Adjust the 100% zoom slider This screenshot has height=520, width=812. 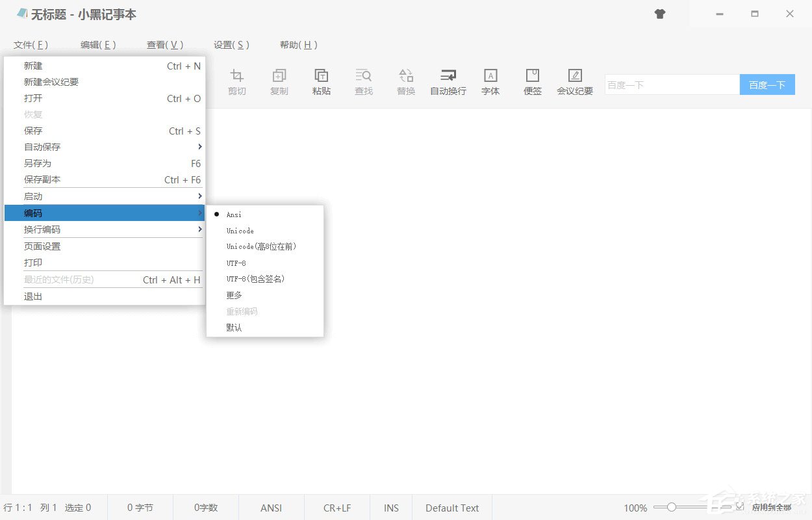click(x=672, y=507)
